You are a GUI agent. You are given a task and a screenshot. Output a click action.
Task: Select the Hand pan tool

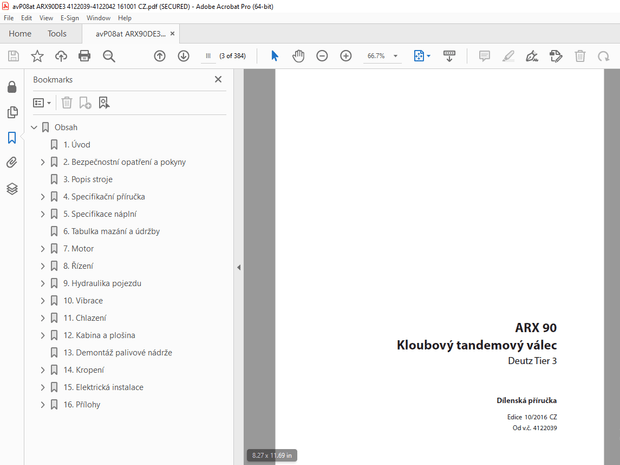pyautogui.click(x=298, y=56)
